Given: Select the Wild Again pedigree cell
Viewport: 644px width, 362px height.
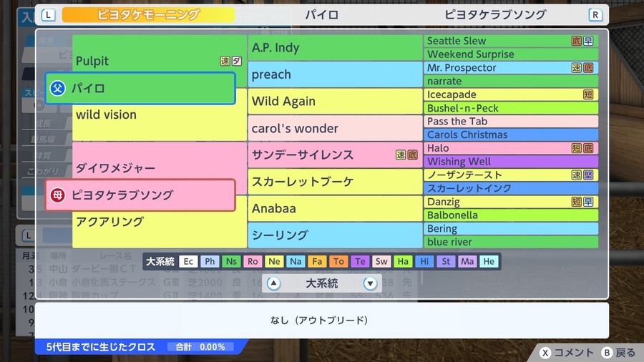Looking at the screenshot, I should tap(335, 102).
